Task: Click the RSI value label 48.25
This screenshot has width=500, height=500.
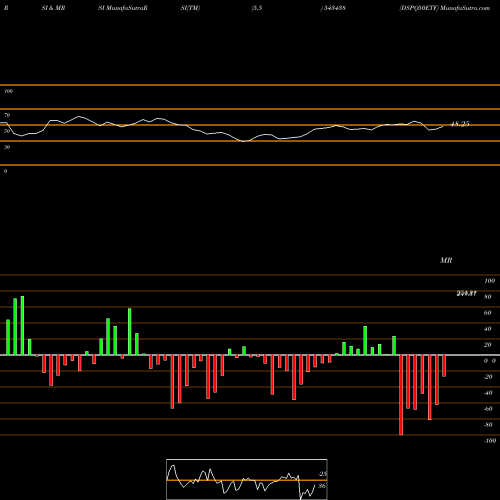Action: click(460, 124)
